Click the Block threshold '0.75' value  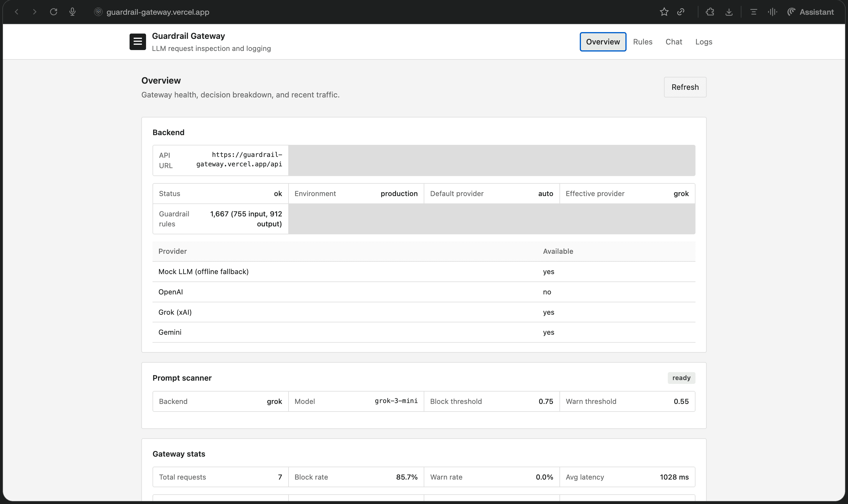(546, 402)
